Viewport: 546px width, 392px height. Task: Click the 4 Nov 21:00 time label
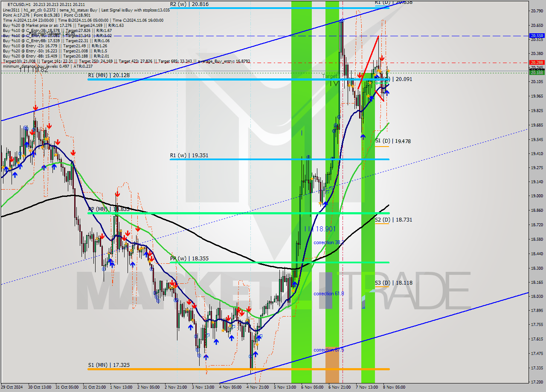tap(258, 387)
